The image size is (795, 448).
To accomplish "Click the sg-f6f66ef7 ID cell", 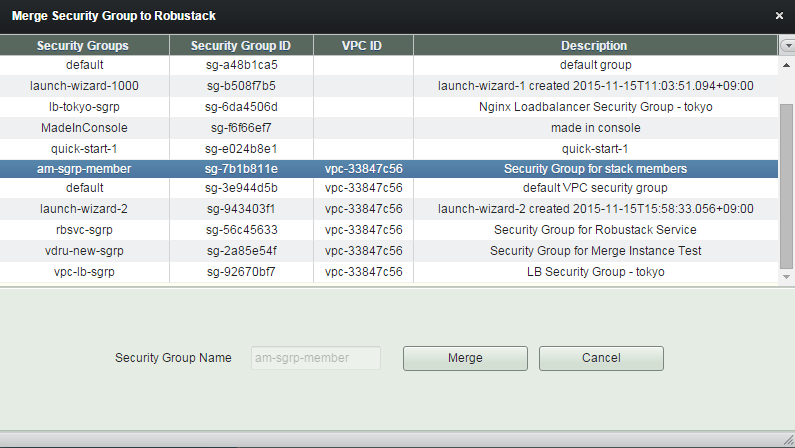I will point(241,128).
